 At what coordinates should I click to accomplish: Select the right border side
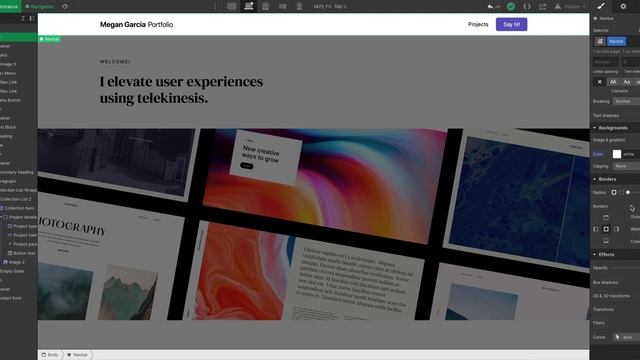(x=616, y=229)
